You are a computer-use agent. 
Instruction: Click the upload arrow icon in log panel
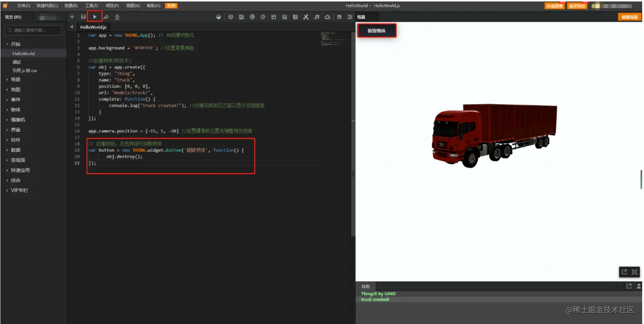[x=639, y=286]
